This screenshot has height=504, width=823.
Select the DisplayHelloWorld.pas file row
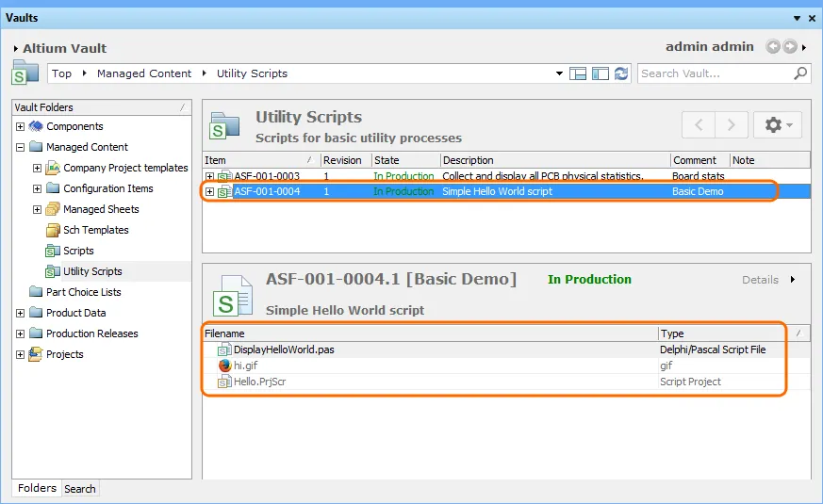point(506,350)
